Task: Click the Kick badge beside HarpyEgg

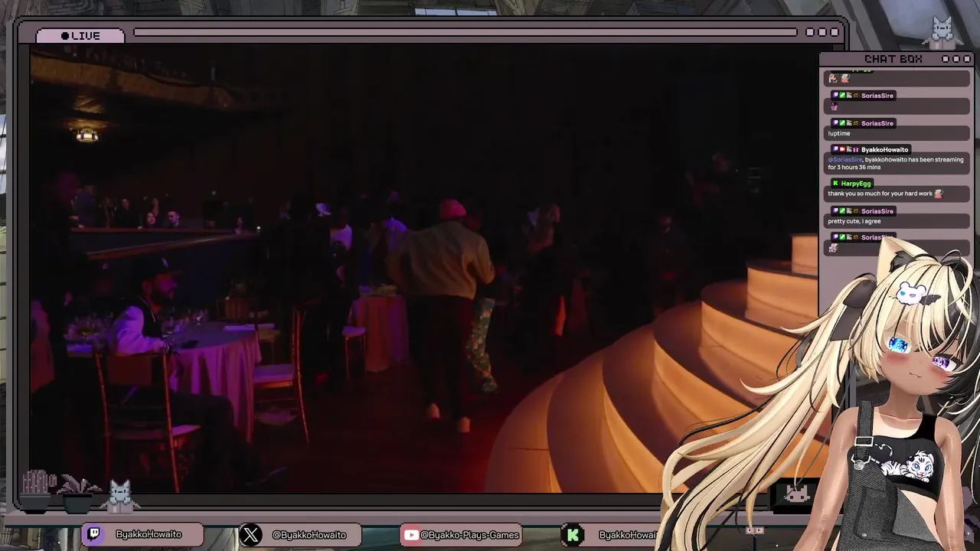Action: [x=835, y=184]
